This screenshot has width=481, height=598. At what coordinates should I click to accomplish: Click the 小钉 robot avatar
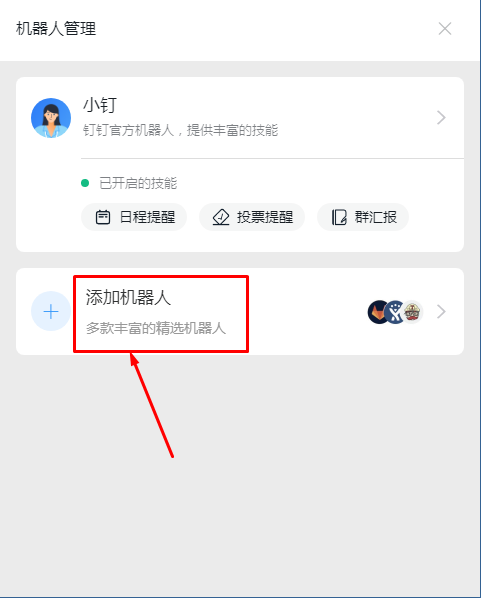[51, 118]
